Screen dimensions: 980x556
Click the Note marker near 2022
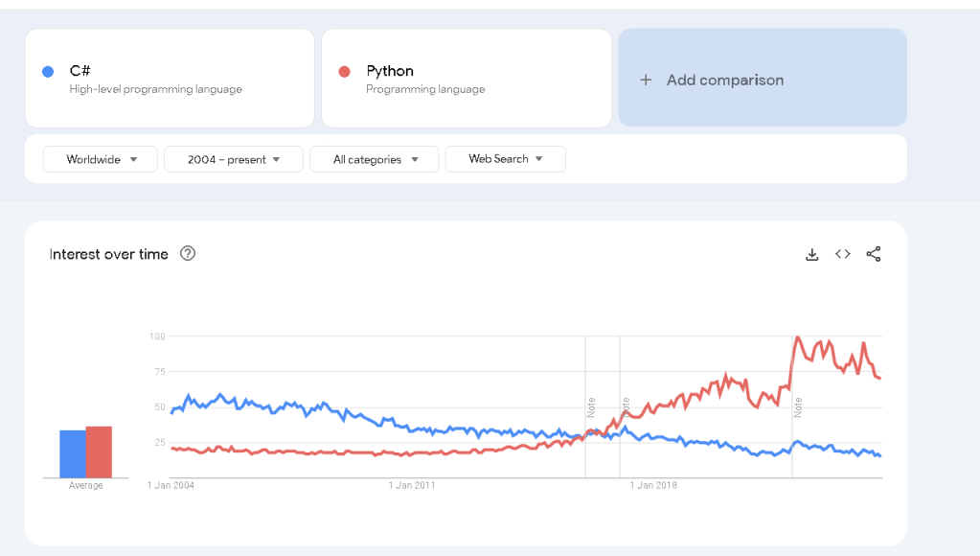point(797,407)
